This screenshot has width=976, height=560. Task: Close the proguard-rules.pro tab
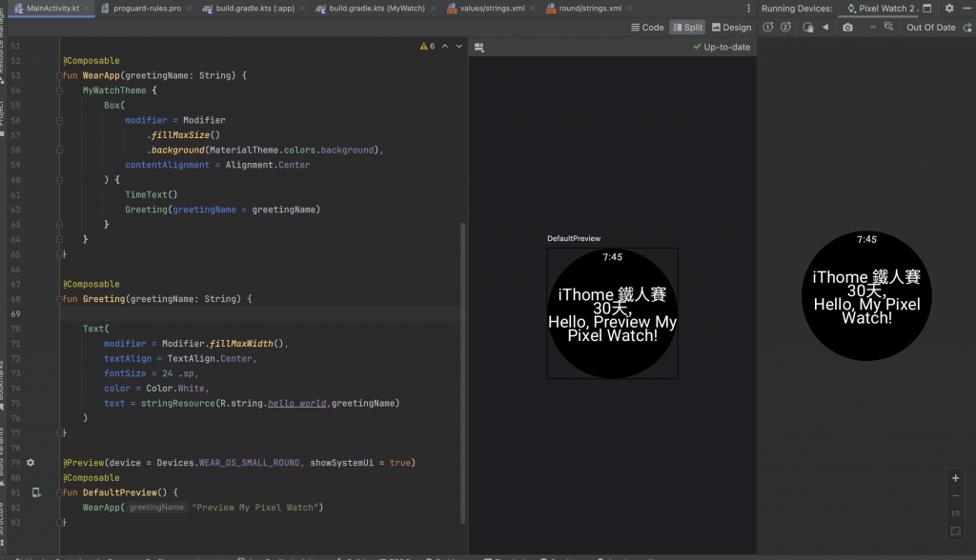(189, 8)
